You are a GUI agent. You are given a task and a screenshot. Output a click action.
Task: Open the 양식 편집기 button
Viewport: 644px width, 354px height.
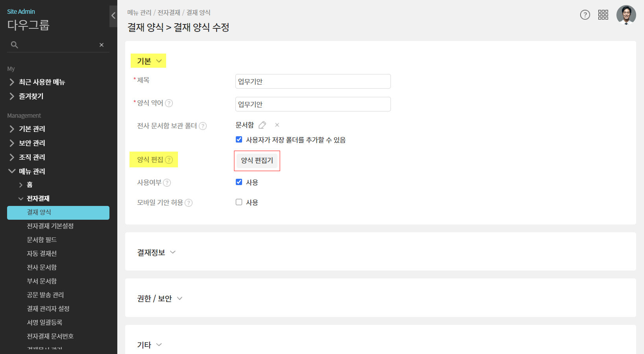pos(257,161)
